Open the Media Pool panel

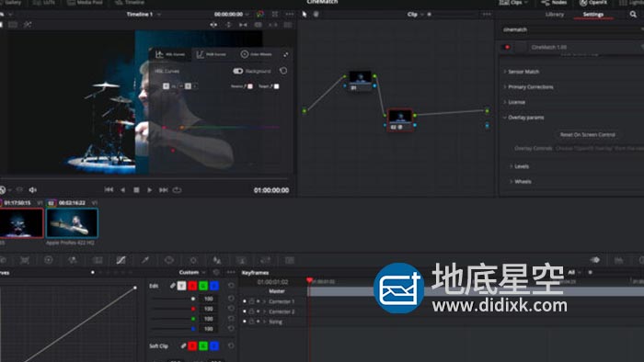pyautogui.click(x=85, y=3)
